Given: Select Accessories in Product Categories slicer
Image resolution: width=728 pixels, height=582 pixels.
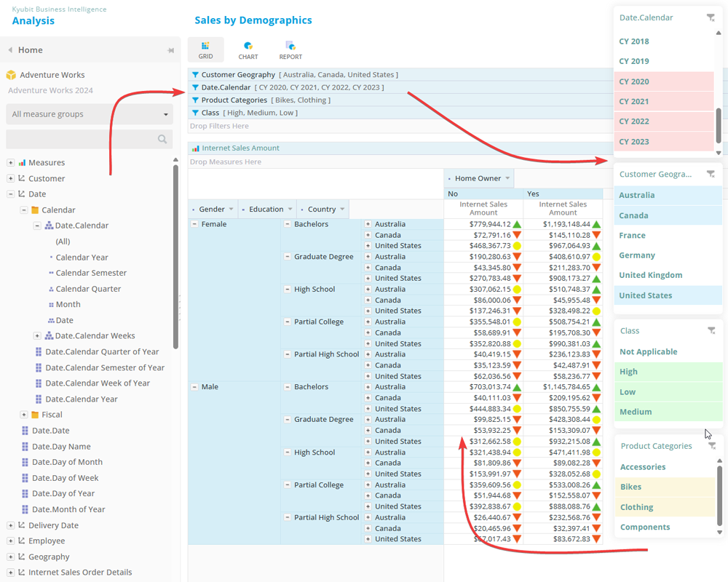Looking at the screenshot, I should point(642,467).
